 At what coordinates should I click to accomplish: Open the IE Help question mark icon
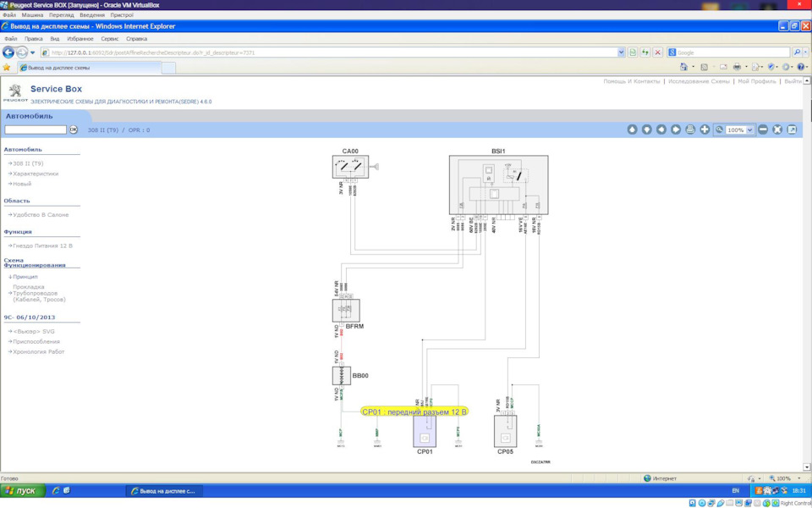(801, 67)
